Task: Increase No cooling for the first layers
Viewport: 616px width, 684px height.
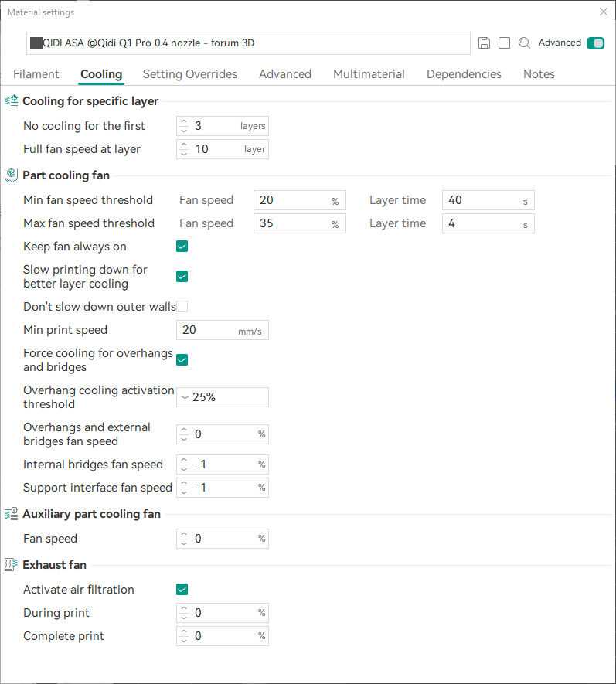Action: coord(183,121)
